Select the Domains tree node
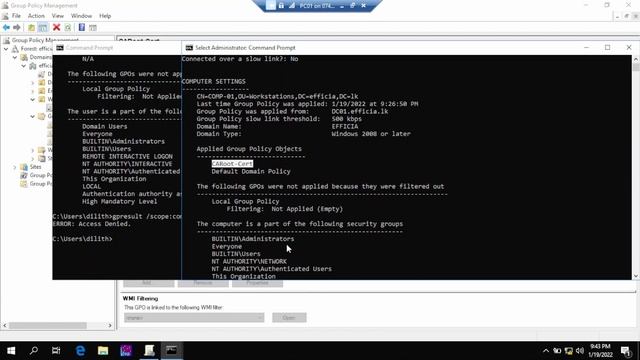The height and width of the screenshot is (360, 640). click(40, 58)
